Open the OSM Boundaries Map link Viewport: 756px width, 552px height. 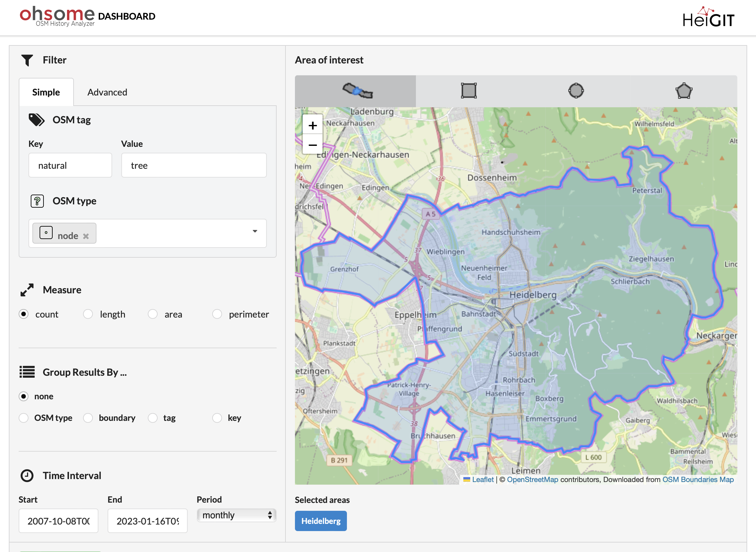pos(698,479)
